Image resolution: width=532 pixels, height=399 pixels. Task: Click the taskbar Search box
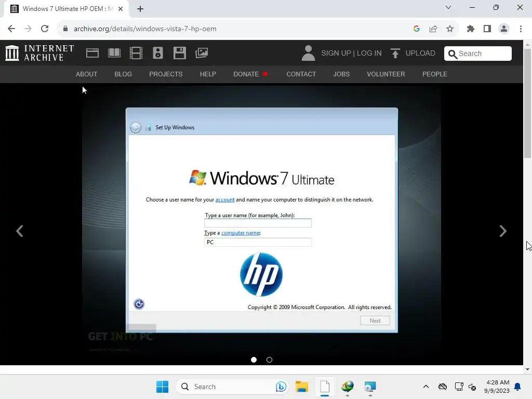tap(232, 387)
